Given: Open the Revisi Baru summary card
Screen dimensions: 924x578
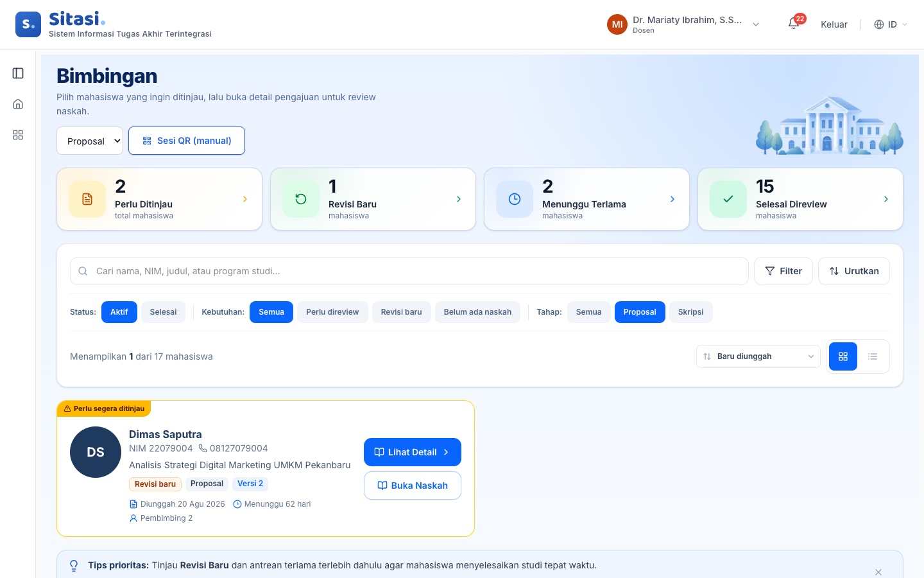Looking at the screenshot, I should coord(373,199).
